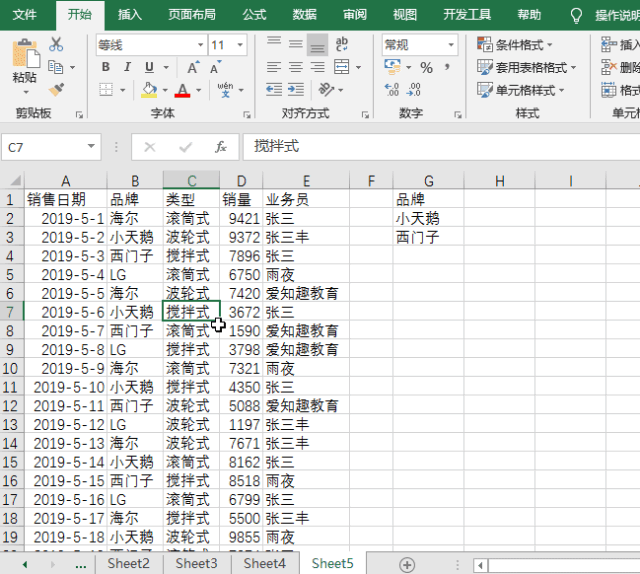Click the formula bar showing 搅拌式

tap(442, 147)
